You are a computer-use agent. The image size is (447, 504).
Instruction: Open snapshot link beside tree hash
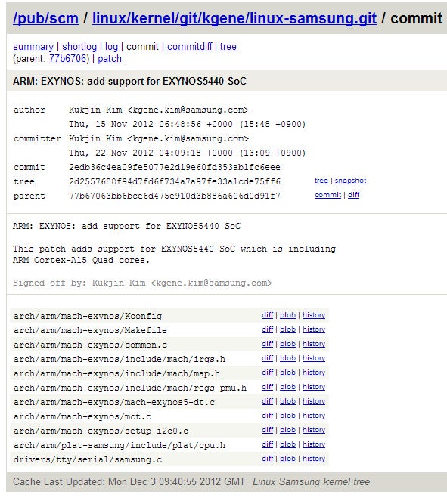point(350,181)
